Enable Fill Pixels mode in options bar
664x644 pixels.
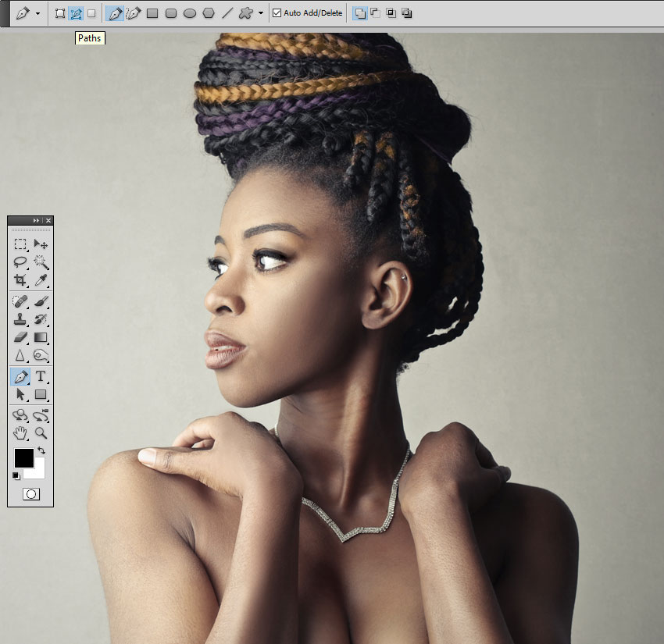click(91, 13)
